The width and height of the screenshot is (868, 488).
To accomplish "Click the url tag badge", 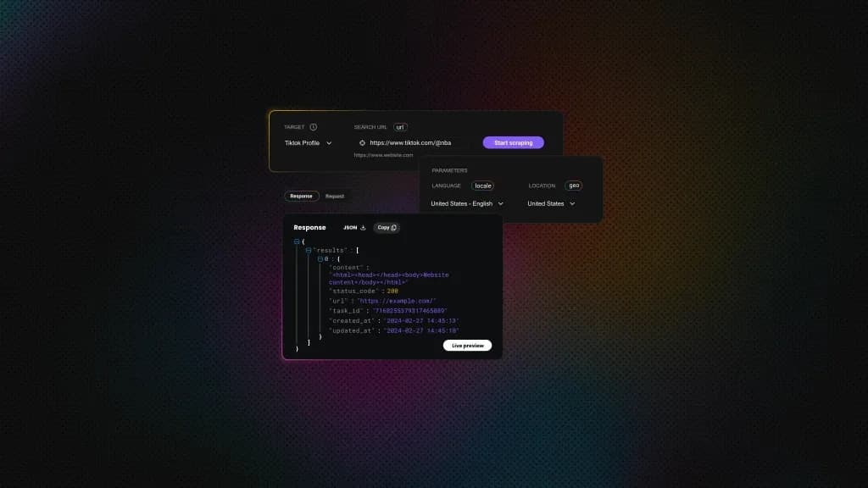I will 401,127.
